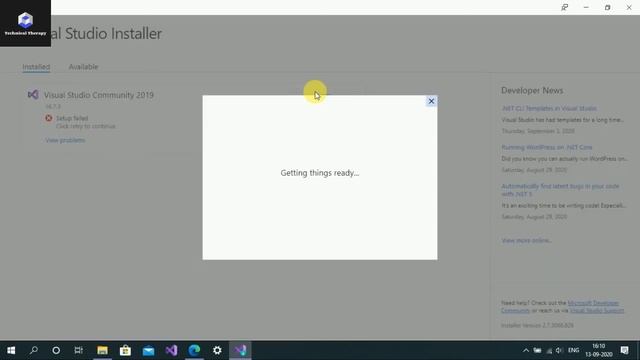Viewport: 640px width, 360px height.
Task: Minimize the Visual Studio Installer window
Action: [586, 7]
